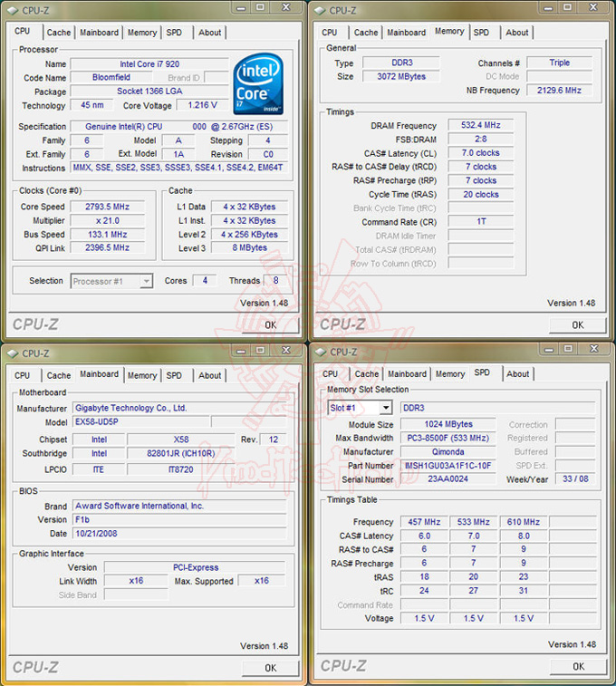Screen dimensions: 616x686
Task: Click the CPU-Z title icon in top-left window
Action: 13,10
